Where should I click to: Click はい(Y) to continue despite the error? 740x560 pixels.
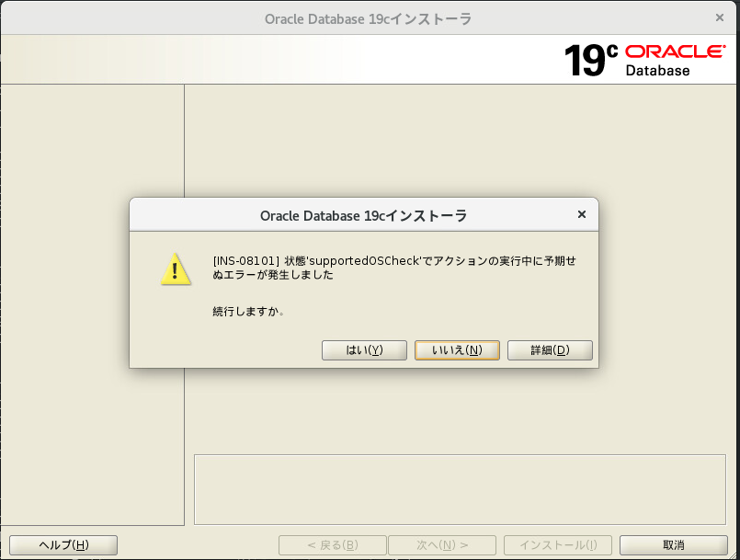pyautogui.click(x=364, y=349)
